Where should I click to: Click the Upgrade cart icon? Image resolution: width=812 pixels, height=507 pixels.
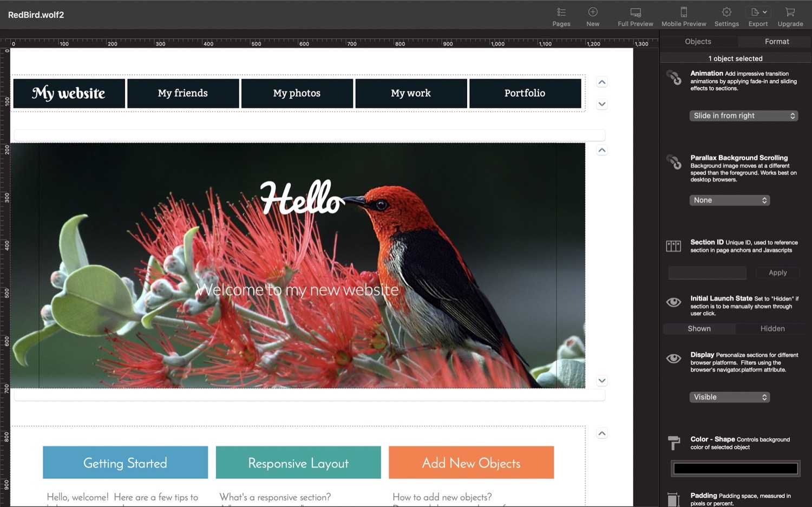click(790, 12)
